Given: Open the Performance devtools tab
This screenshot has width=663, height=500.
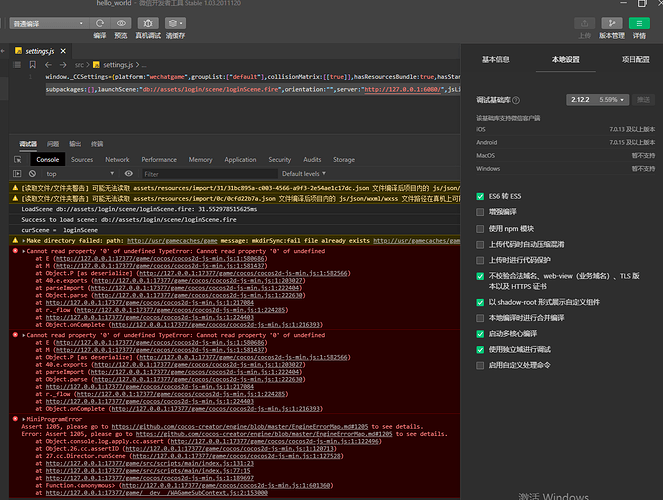Looking at the screenshot, I should pos(159,159).
